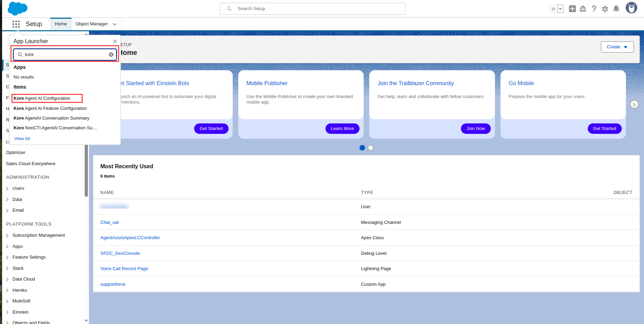
Task: Open the App Launcher grid icon
Action: pos(16,24)
